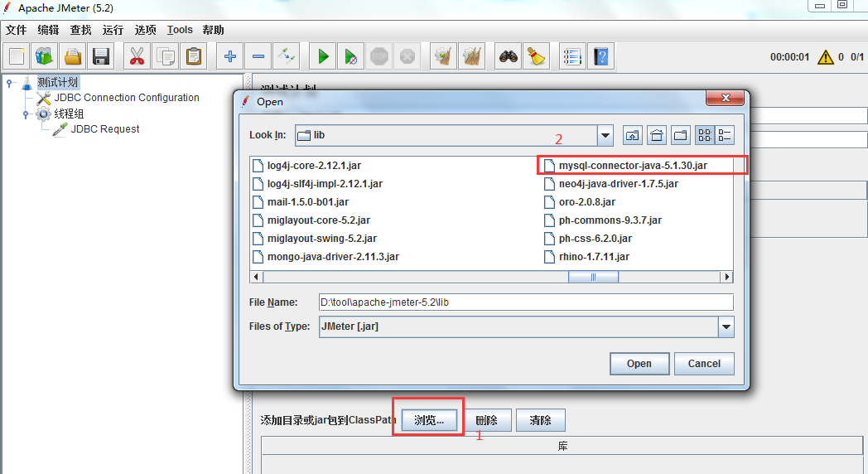
Task: Create a new test plan via toolbar icon
Action: point(17,56)
